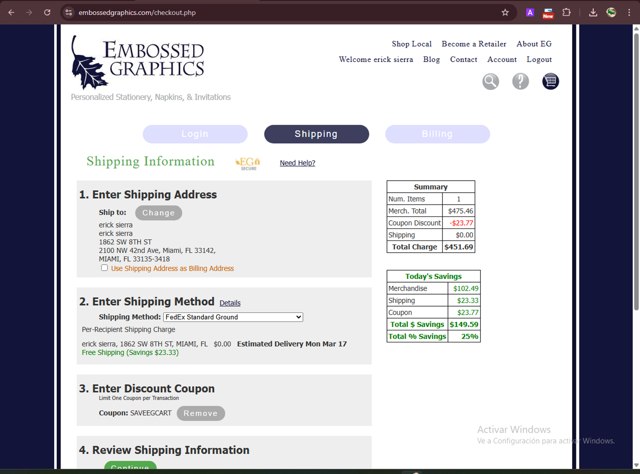Click the Today's Savings table header
Viewport: 640px width, 474px height.
click(x=433, y=276)
